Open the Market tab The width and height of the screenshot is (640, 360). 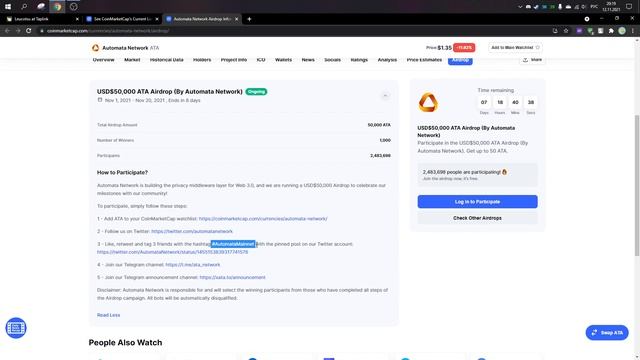pyautogui.click(x=132, y=60)
